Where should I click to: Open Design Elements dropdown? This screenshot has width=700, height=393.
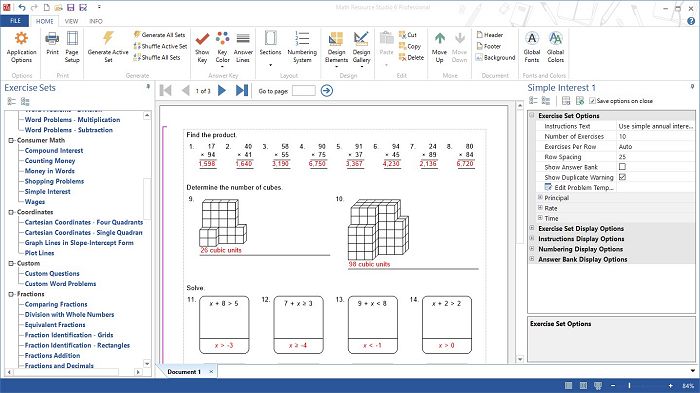(336, 48)
